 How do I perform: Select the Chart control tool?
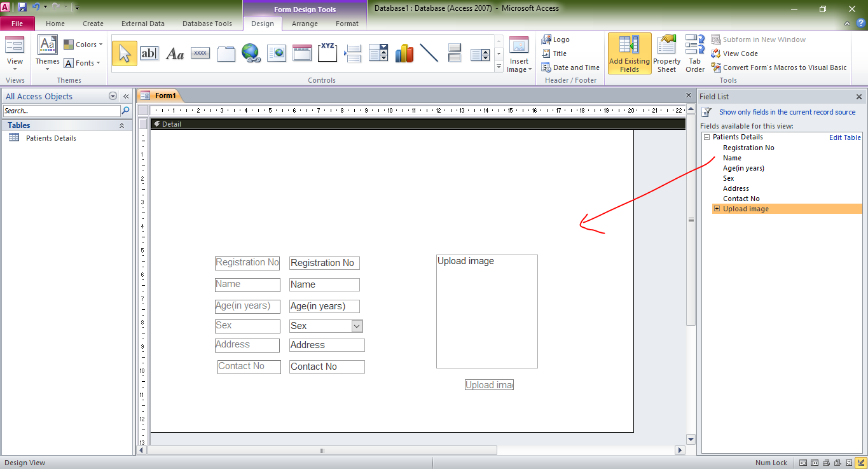[404, 53]
